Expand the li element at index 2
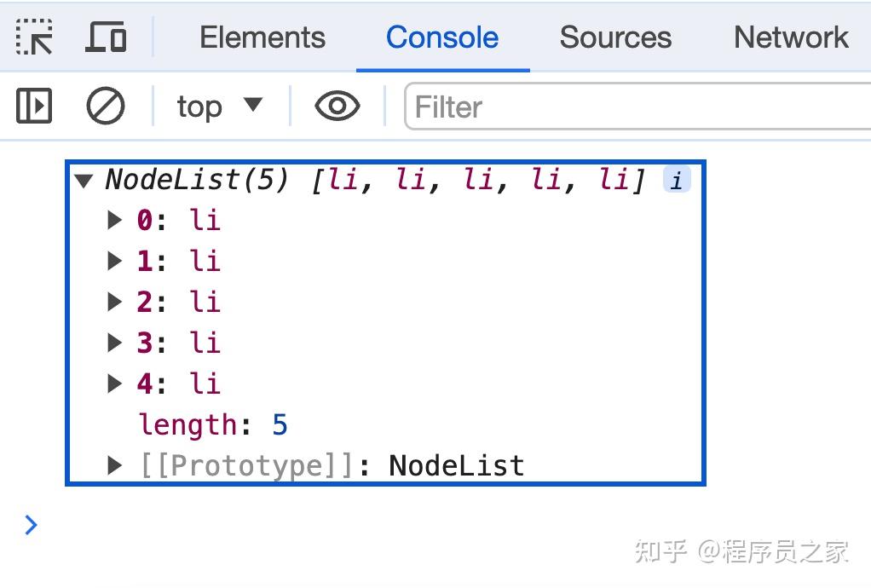The height and width of the screenshot is (588, 871). coord(115,302)
